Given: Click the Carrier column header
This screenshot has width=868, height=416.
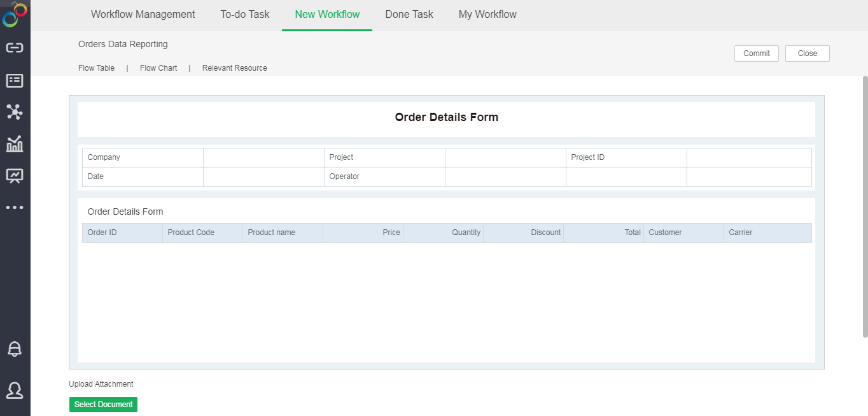Looking at the screenshot, I should tap(767, 233).
